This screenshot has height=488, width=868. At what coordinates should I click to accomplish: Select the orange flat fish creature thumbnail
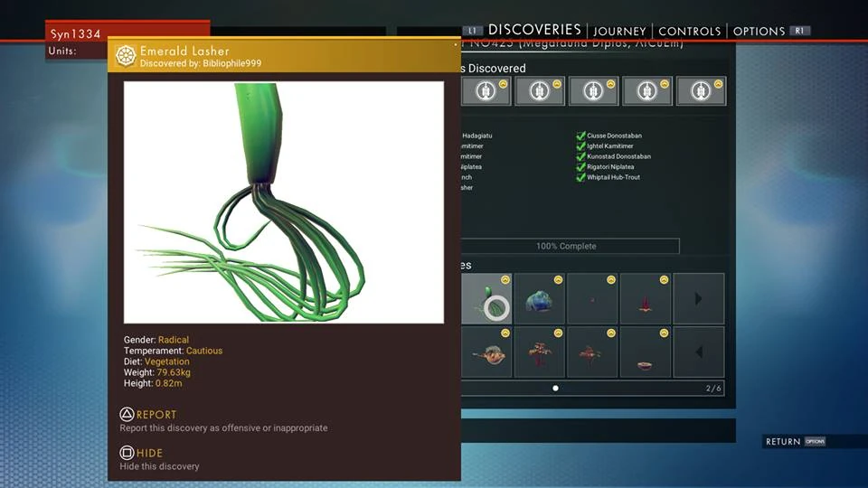[x=486, y=352]
